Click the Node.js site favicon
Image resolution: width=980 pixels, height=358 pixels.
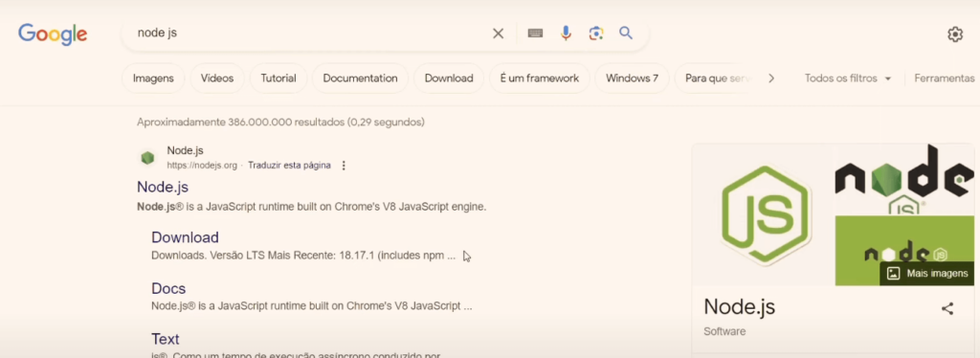147,158
